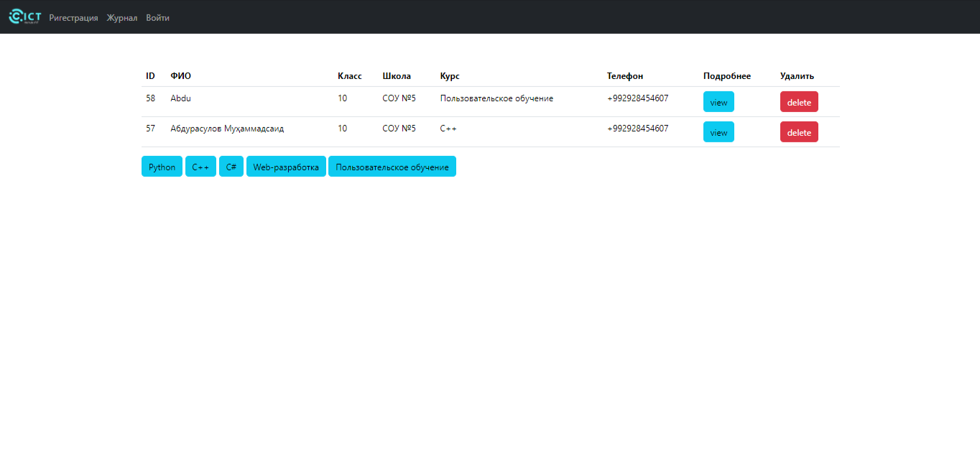Open the Ригестрация nav link
The width and height of the screenshot is (980, 467).
pos(73,18)
